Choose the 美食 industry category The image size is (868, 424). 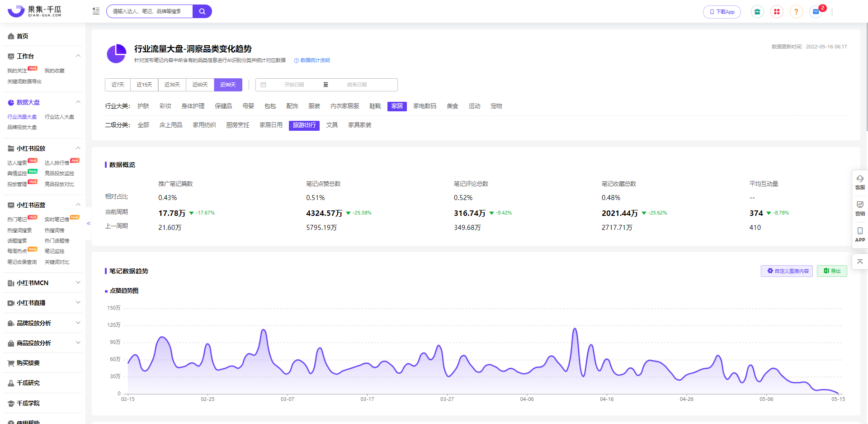coord(452,106)
